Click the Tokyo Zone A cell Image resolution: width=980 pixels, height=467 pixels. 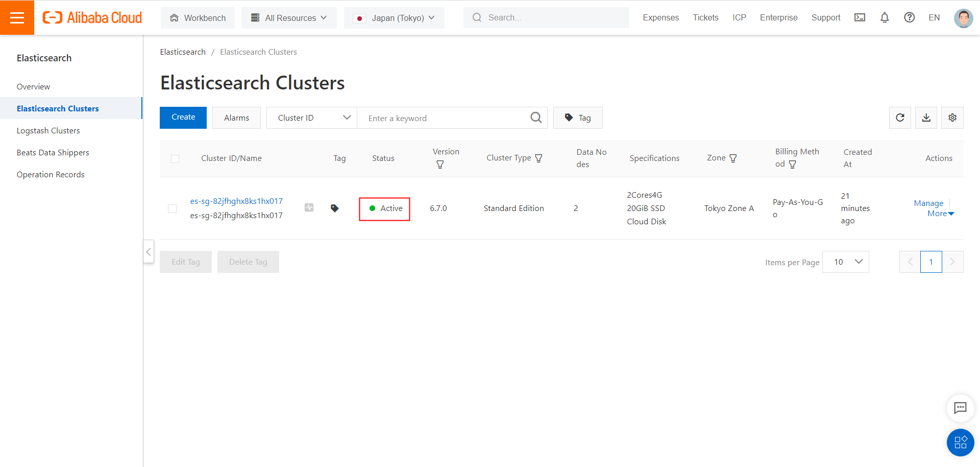[729, 208]
